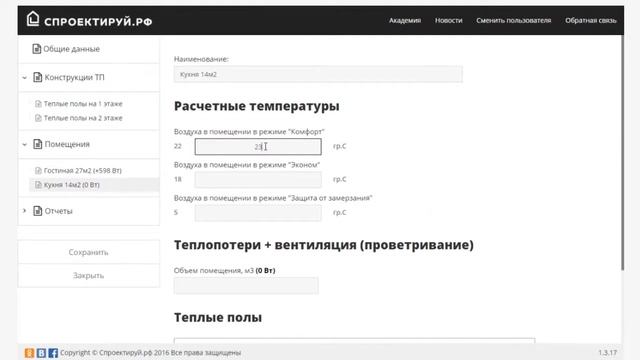
Task: Click the Сохранить button
Action: pyautogui.click(x=89, y=252)
